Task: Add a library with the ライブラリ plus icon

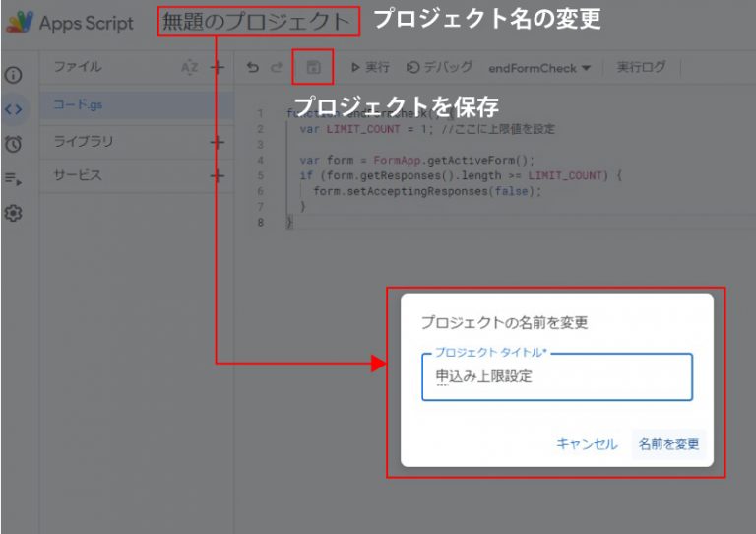Action: pos(218,142)
